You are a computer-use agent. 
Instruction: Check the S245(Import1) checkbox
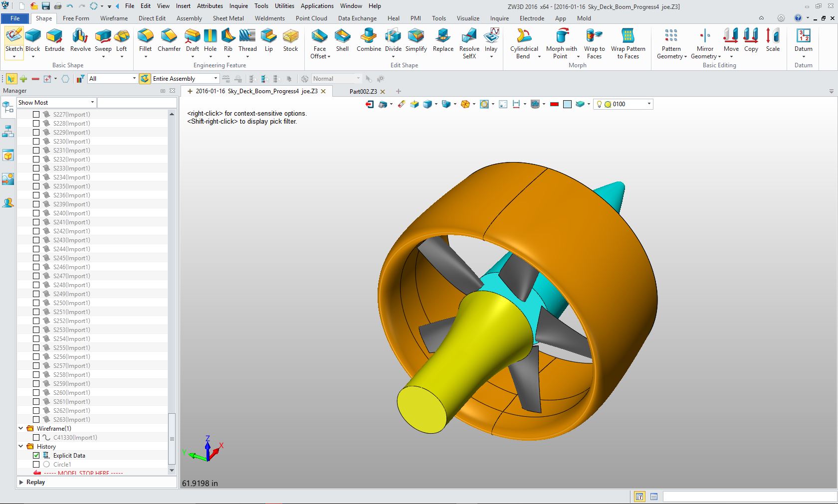click(36, 258)
